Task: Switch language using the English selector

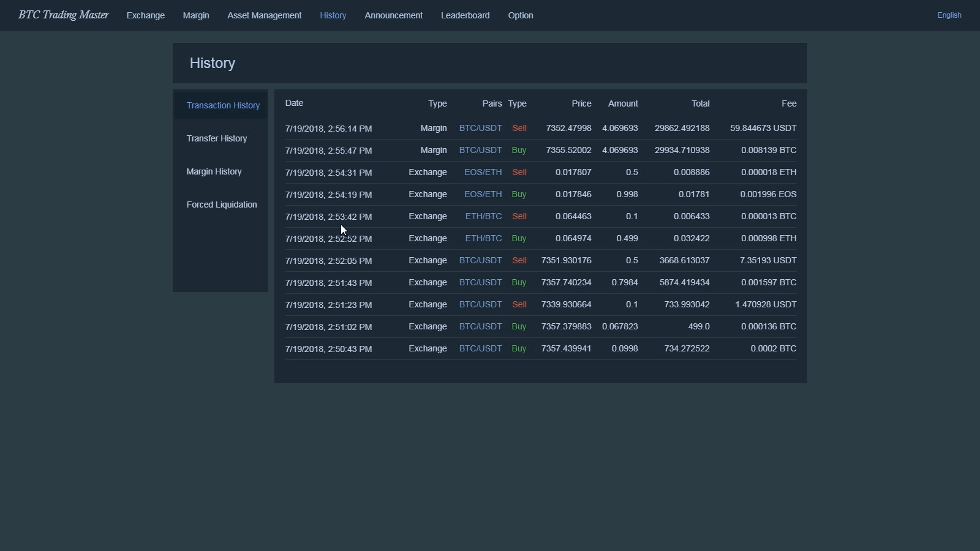Action: pyautogui.click(x=949, y=15)
